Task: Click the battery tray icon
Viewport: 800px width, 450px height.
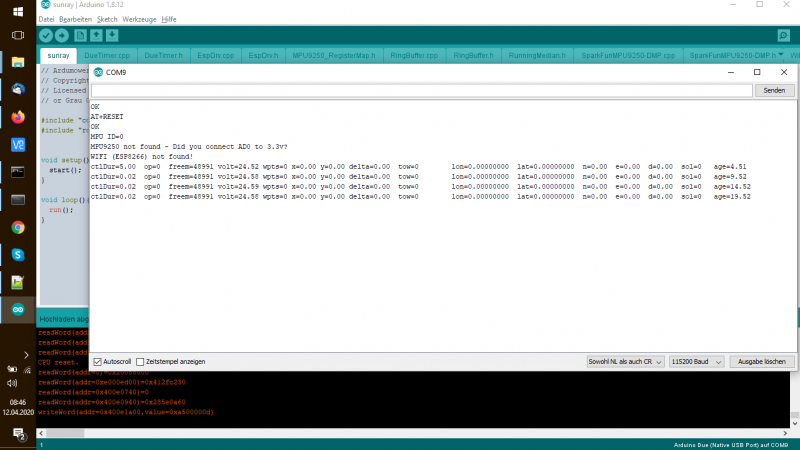Action: tap(12, 369)
